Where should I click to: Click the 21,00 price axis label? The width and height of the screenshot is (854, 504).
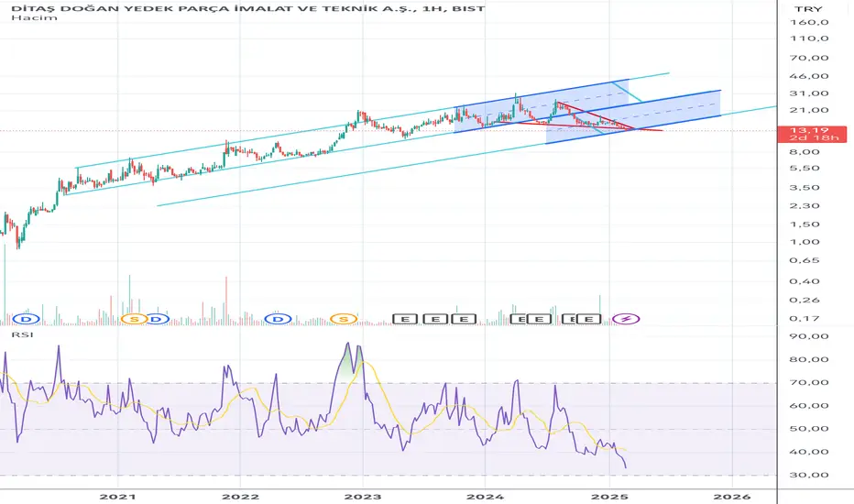coord(809,110)
